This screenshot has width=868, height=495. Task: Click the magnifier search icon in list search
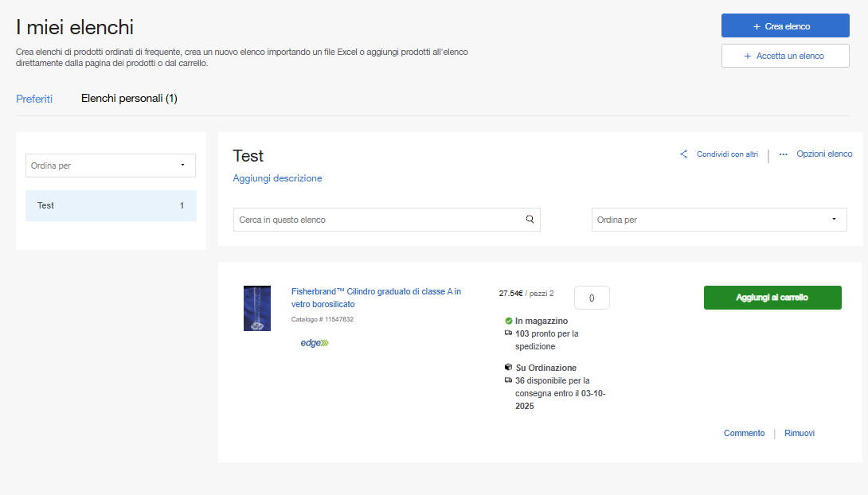point(530,220)
